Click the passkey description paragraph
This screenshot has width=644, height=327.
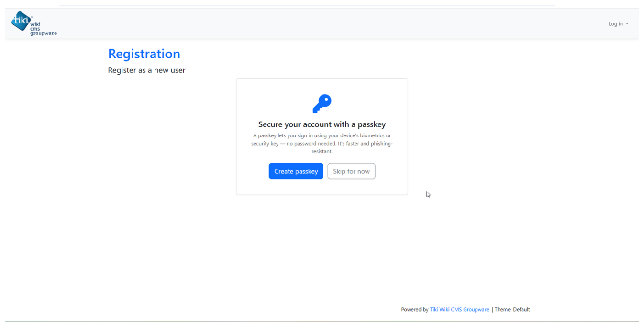[x=322, y=143]
